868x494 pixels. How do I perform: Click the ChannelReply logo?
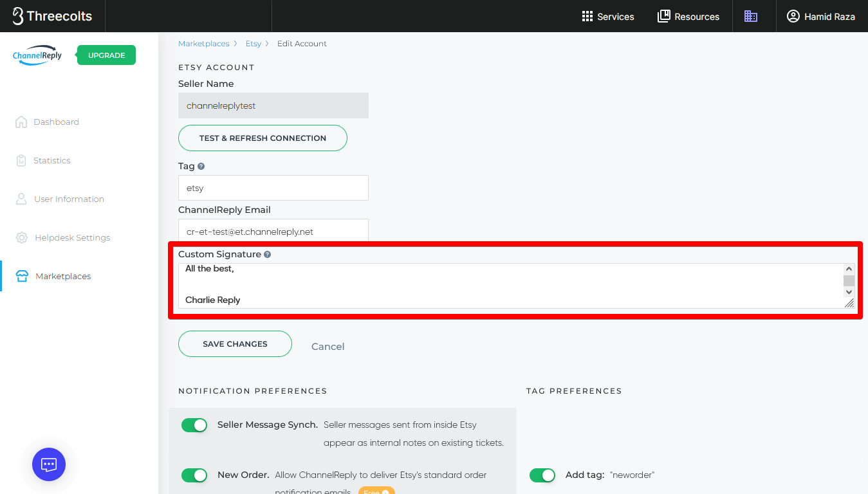coord(37,55)
